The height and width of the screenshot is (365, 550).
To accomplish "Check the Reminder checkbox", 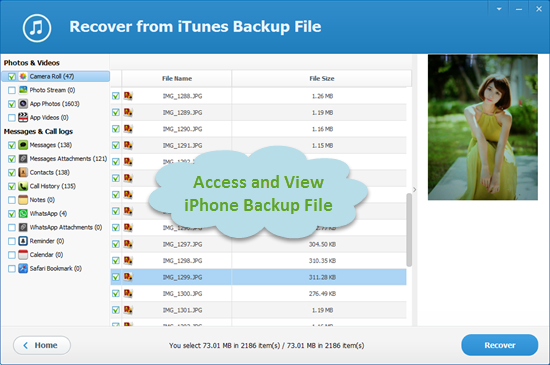I will point(12,241).
